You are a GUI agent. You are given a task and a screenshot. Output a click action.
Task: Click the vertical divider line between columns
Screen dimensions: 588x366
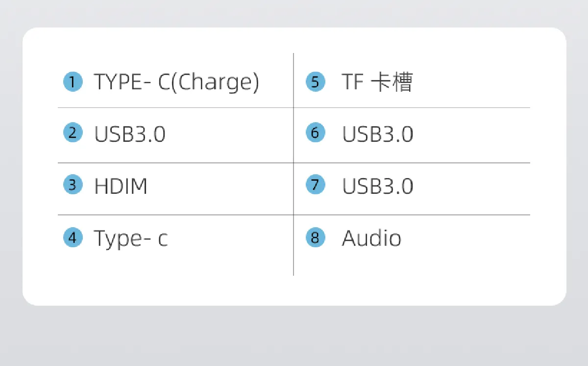coord(294,164)
